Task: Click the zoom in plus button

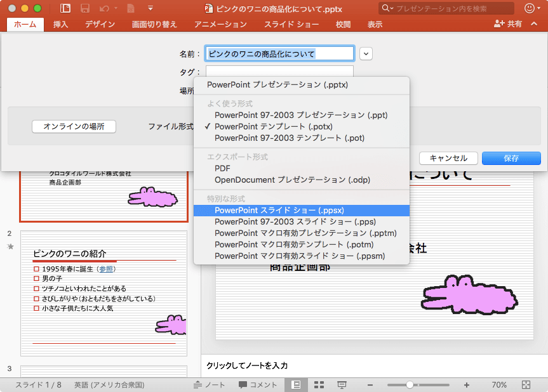Action: coord(467,385)
